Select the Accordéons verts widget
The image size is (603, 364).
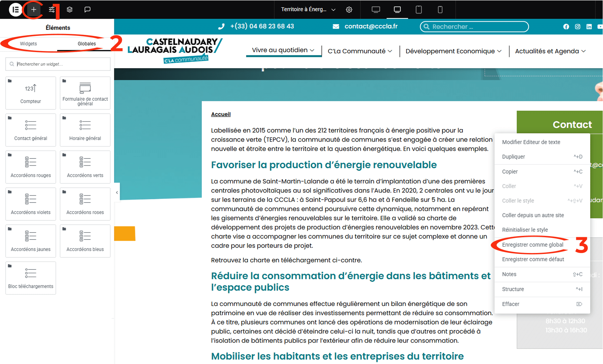coord(85,167)
